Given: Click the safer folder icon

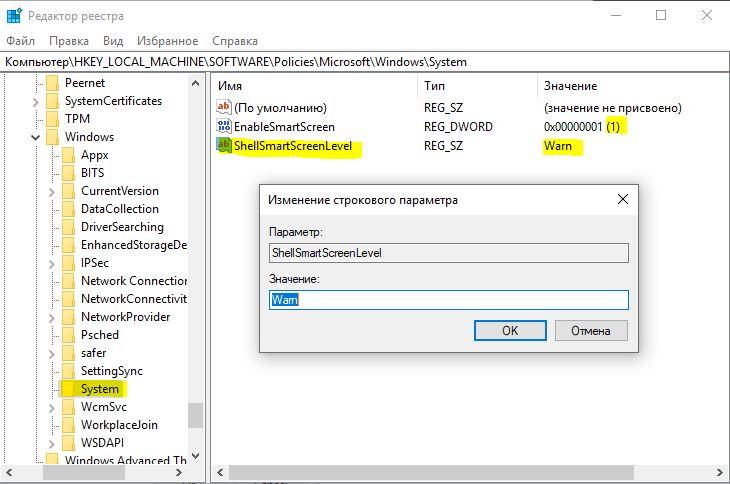Looking at the screenshot, I should pos(68,353).
